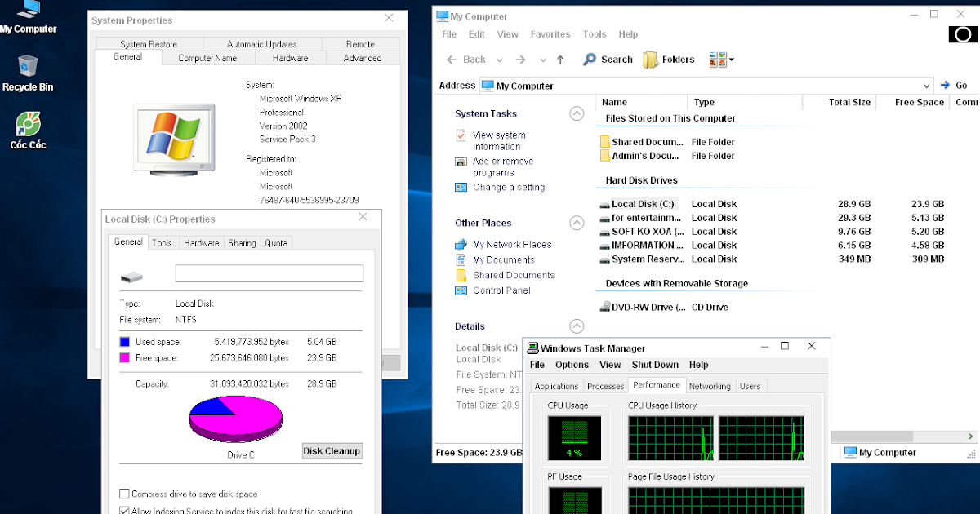Viewport: 980px width, 514px height.
Task: Collapse the Details section
Action: tap(577, 326)
